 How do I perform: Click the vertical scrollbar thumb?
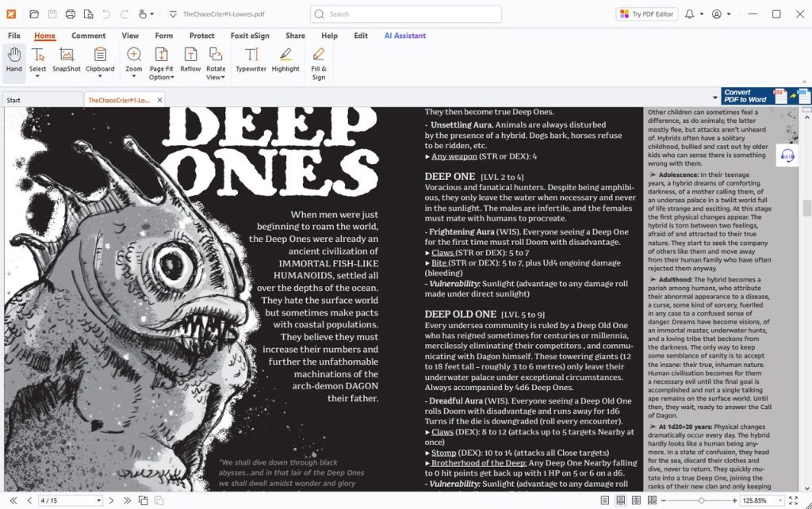[806, 209]
